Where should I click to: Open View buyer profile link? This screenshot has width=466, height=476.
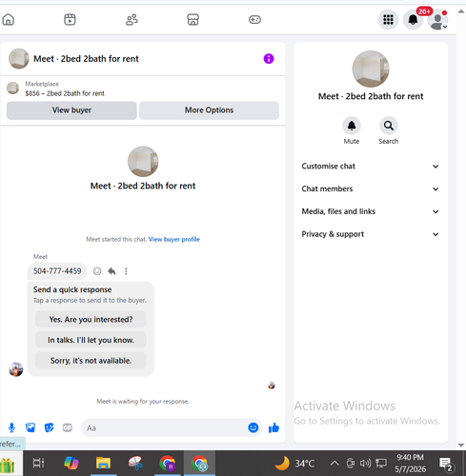click(174, 239)
